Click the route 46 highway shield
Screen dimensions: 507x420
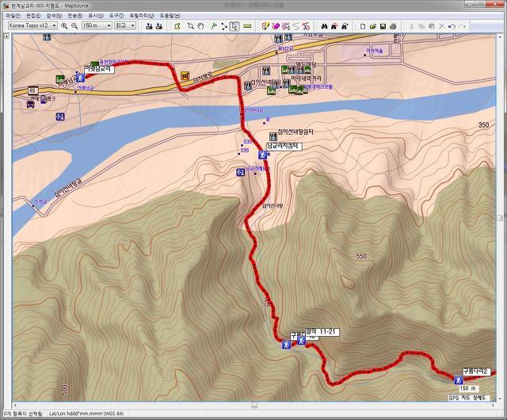tap(32, 90)
